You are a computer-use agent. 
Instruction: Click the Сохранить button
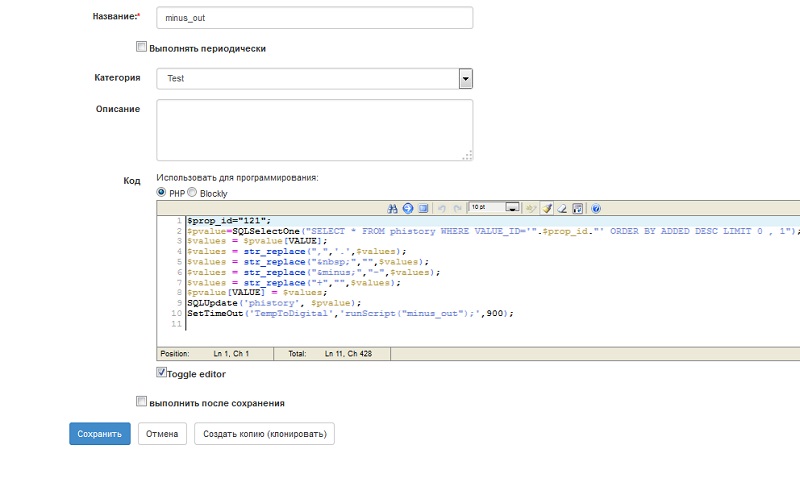coord(100,434)
